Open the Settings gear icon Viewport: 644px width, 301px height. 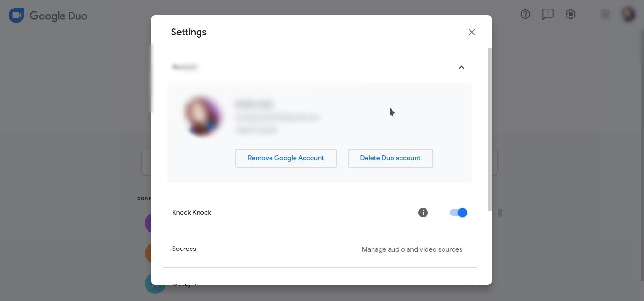(x=571, y=14)
